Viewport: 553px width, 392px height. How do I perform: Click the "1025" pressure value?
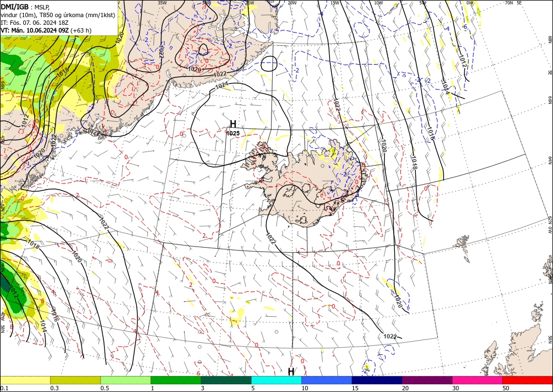click(233, 133)
